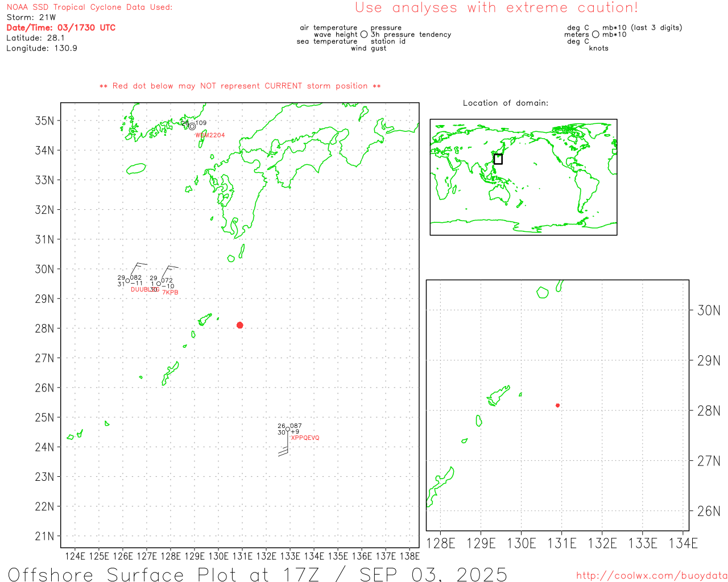Viewport: 728px width, 582px height.
Task: Click the 124E longitude label on main map
Action: 75,556
